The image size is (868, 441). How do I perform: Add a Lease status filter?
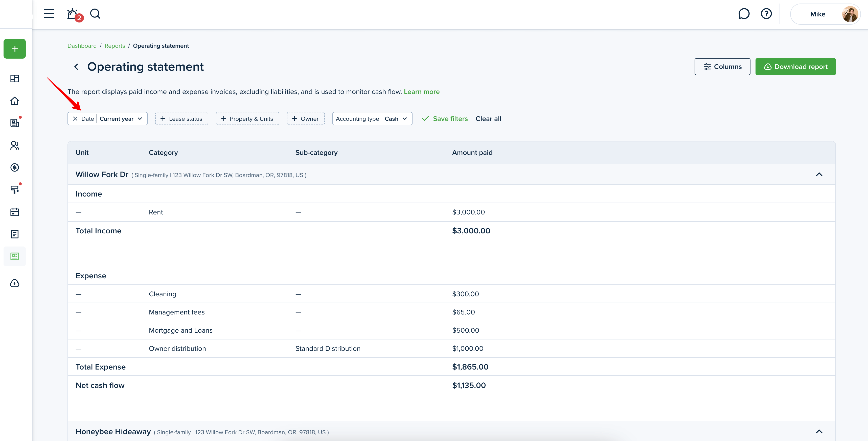[x=181, y=118]
